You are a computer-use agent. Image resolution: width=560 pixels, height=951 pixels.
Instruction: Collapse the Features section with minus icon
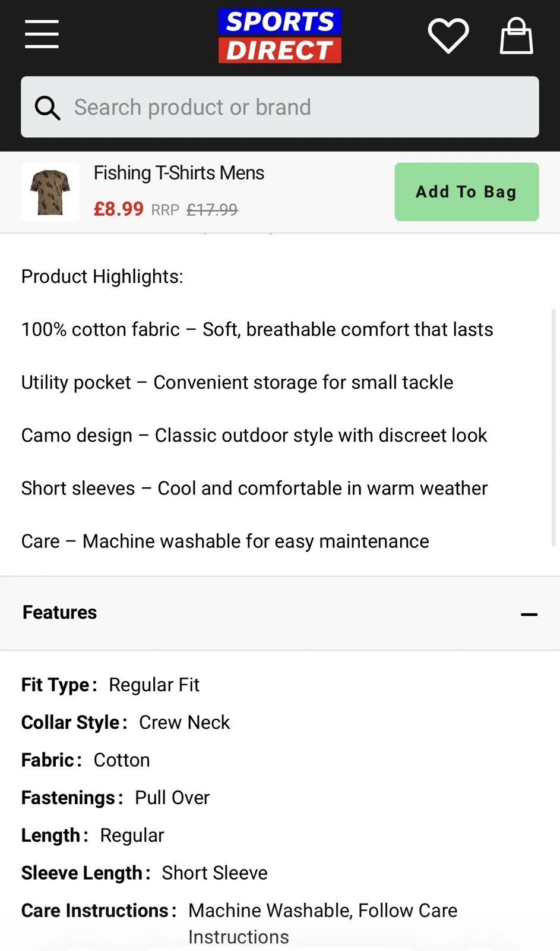click(x=529, y=614)
